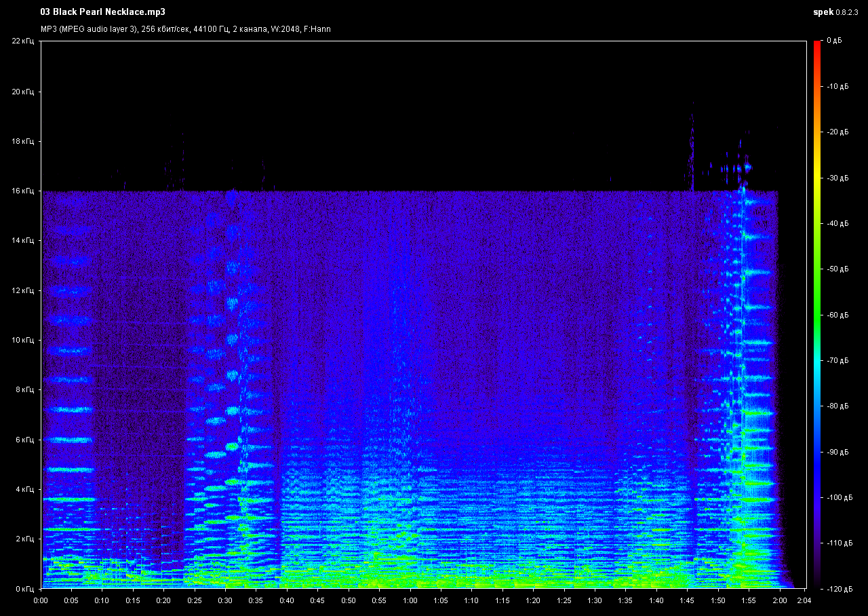Screen dimensions: 868x616
Task: Click the -60 дБ scale label
Action: click(x=837, y=315)
